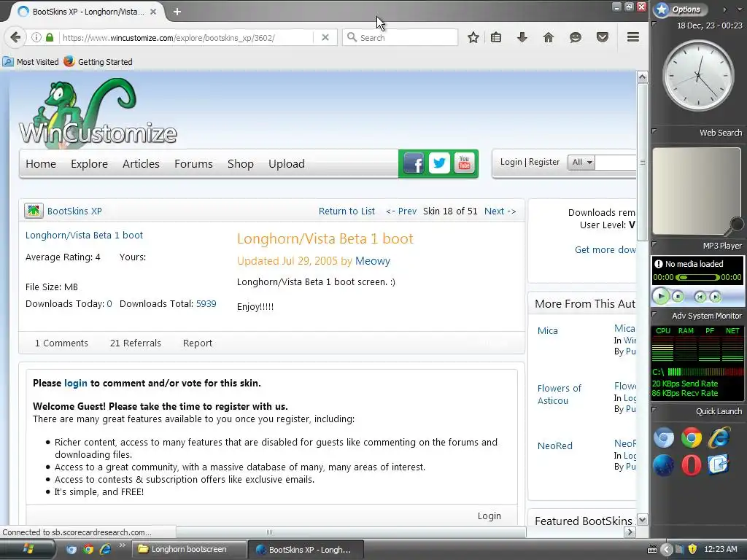Collapse the Web Search gadget toggle

click(x=654, y=131)
